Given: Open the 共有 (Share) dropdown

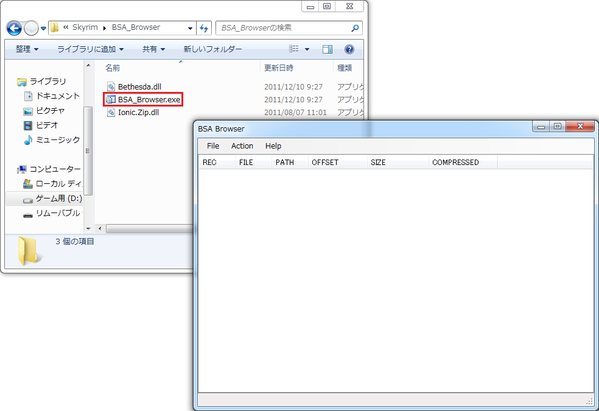Looking at the screenshot, I should 154,49.
